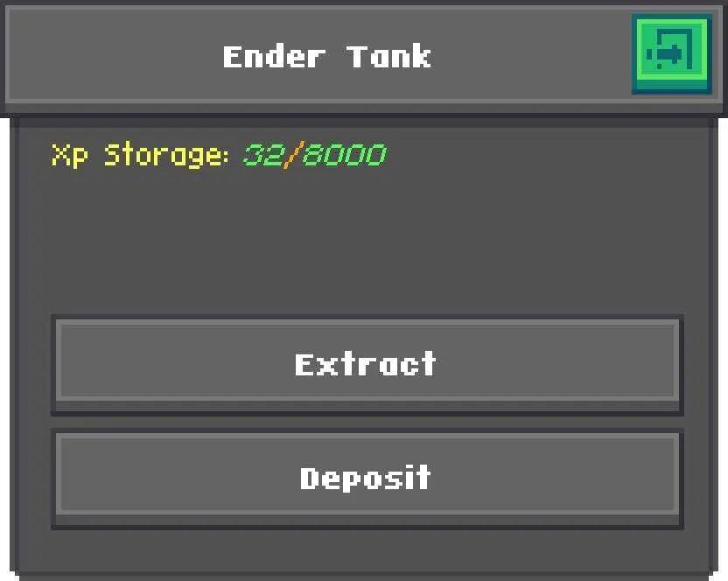The height and width of the screenshot is (581, 728).
Task: Click the 32/8000 storage value
Action: (x=314, y=155)
